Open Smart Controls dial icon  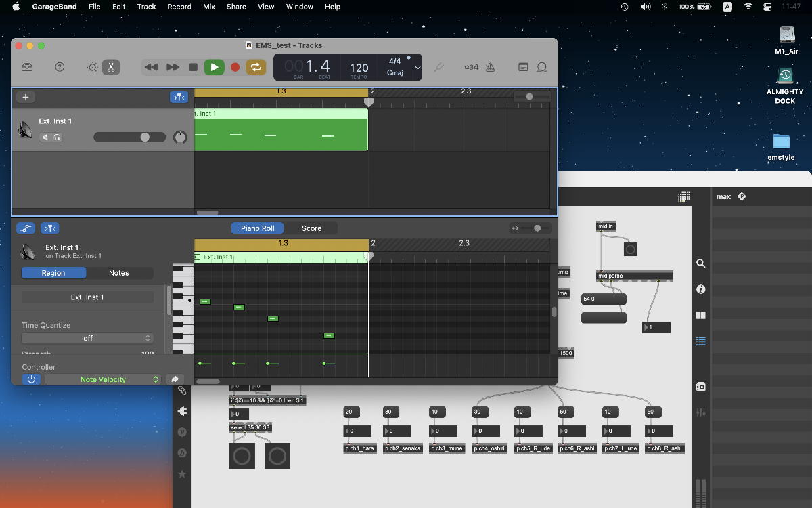click(x=93, y=67)
